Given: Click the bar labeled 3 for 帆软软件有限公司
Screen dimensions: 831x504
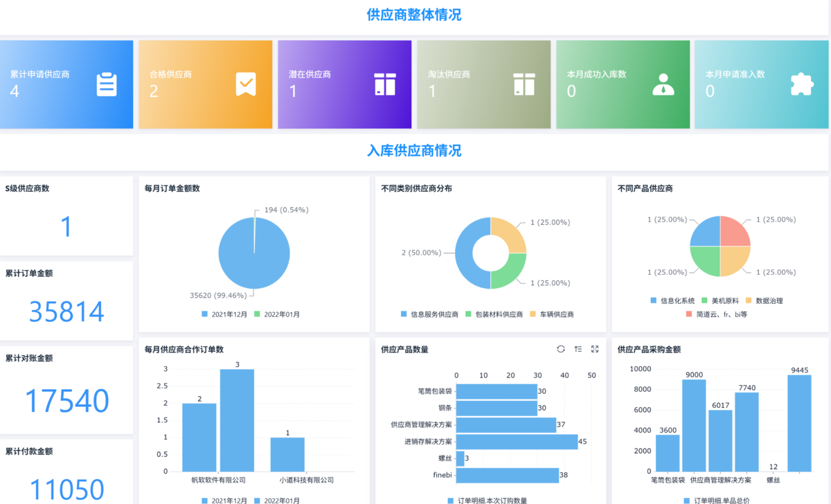Looking at the screenshot, I should click(237, 420).
